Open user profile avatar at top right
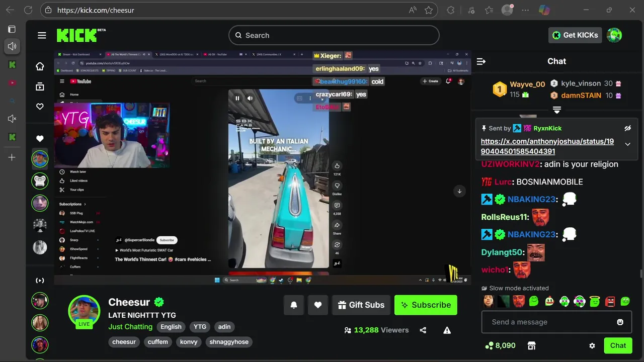 (x=614, y=35)
